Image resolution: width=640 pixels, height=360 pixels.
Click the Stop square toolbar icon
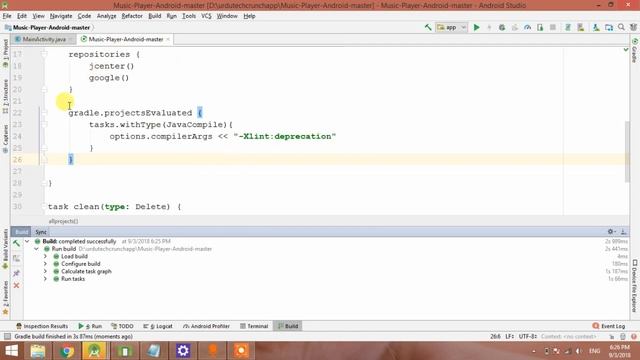(553, 27)
